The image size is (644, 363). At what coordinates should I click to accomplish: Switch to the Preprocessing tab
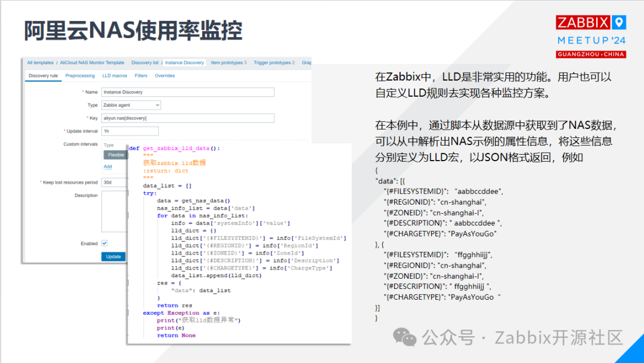(80, 76)
